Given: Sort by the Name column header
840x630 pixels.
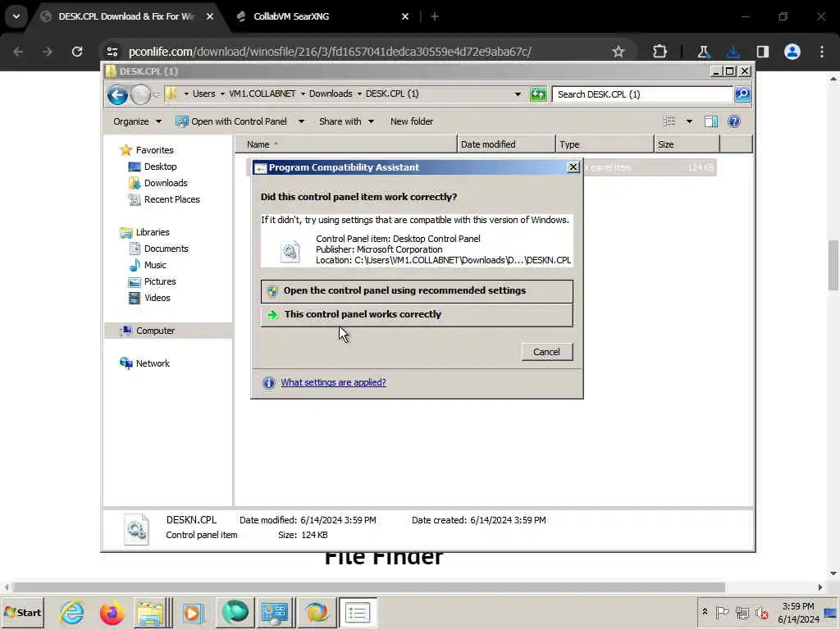Looking at the screenshot, I should pos(345,144).
